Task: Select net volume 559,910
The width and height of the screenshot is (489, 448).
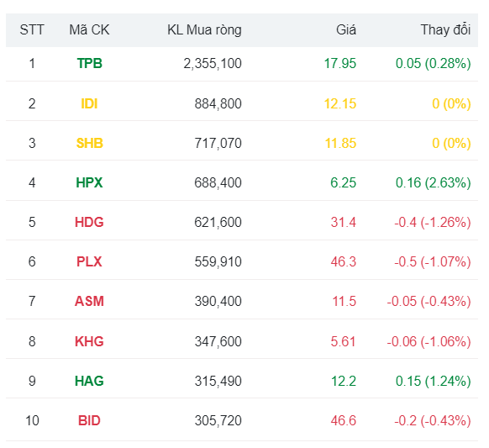Action: [218, 261]
